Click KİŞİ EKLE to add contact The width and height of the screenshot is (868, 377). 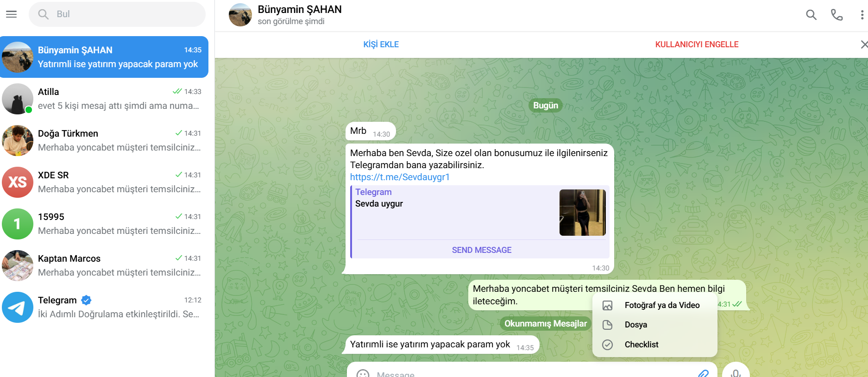tap(381, 44)
